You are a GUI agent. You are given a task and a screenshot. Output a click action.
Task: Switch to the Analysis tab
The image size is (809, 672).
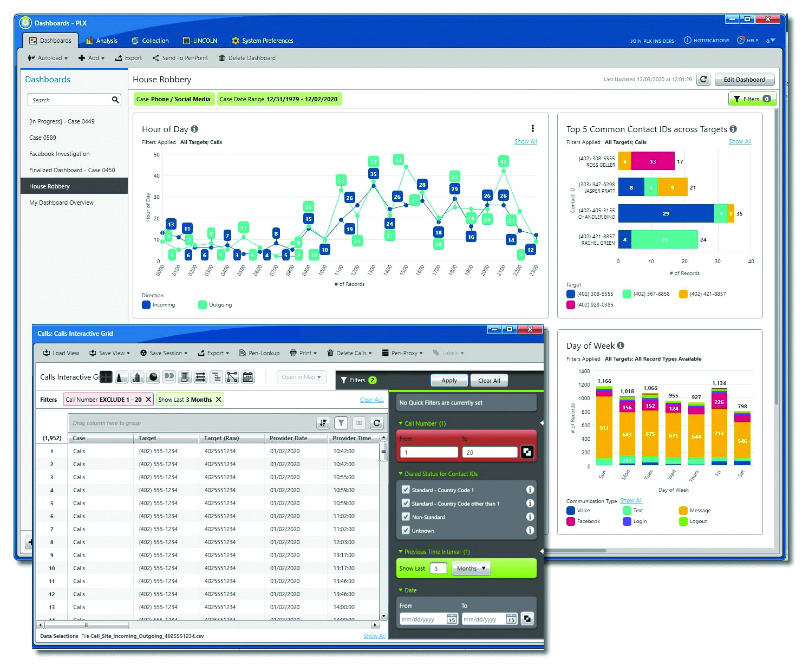[x=102, y=41]
